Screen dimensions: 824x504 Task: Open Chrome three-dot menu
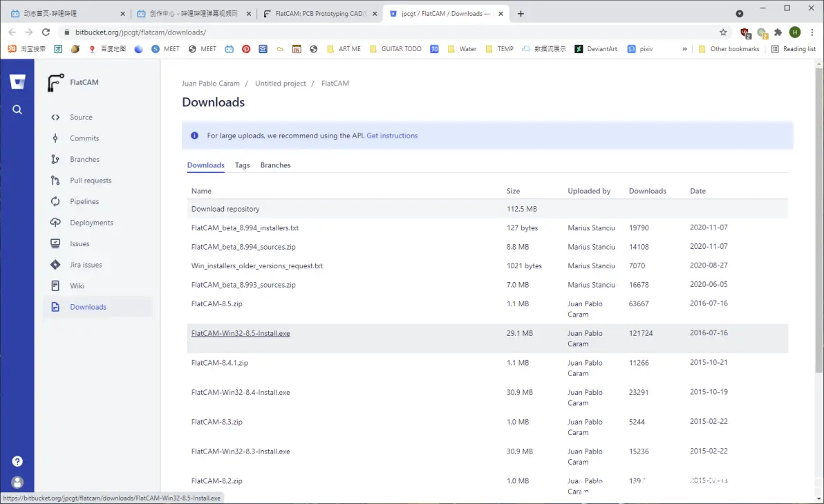[x=812, y=32]
